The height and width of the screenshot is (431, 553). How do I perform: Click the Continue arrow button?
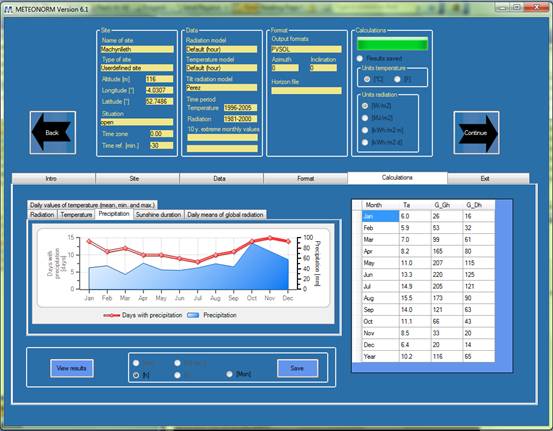coord(476,133)
